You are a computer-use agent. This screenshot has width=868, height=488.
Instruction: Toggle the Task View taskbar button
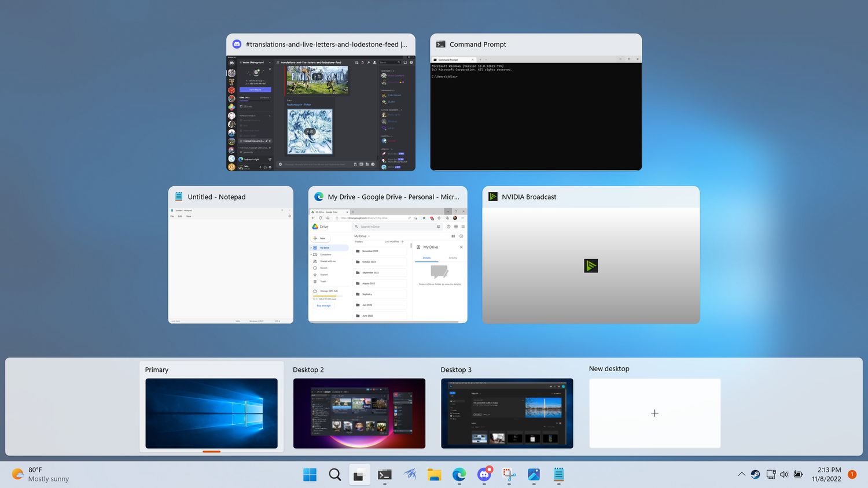click(x=359, y=475)
